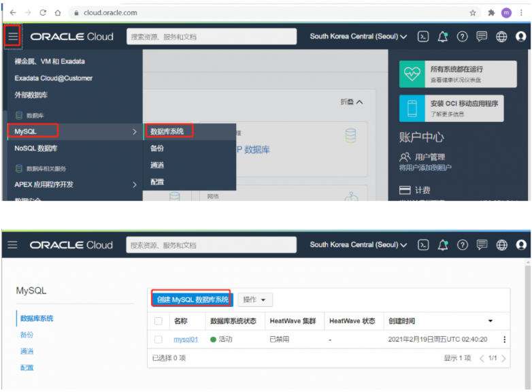The image size is (532, 392).
Task: Open the browser extensions puzzle icon
Action: [x=491, y=13]
